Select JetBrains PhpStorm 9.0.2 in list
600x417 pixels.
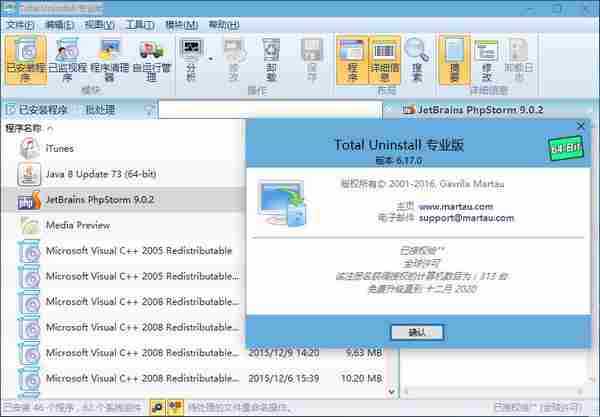(x=122, y=200)
